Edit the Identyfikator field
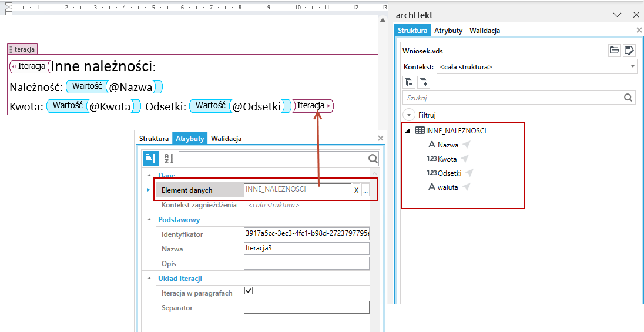 tap(306, 234)
